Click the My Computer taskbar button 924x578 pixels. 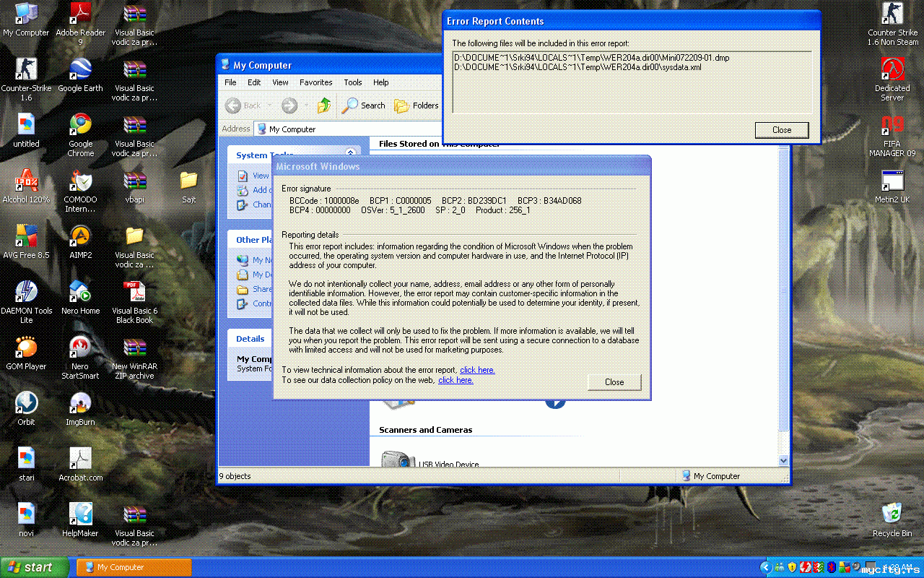tap(134, 567)
